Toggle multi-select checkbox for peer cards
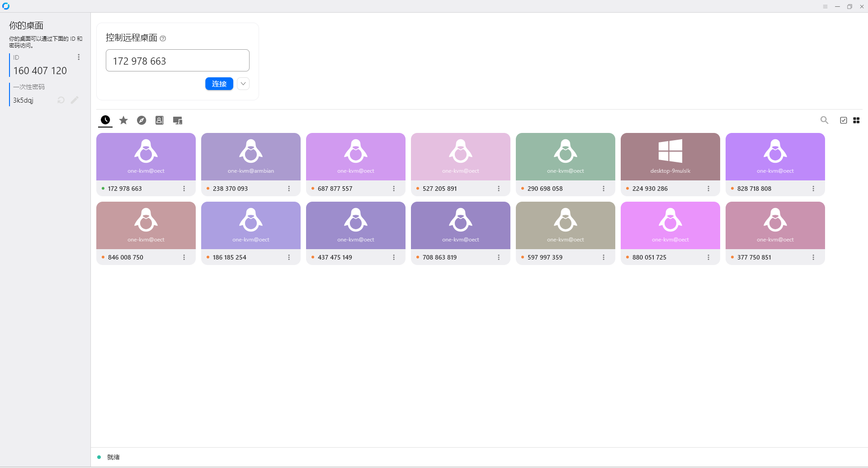 click(843, 120)
